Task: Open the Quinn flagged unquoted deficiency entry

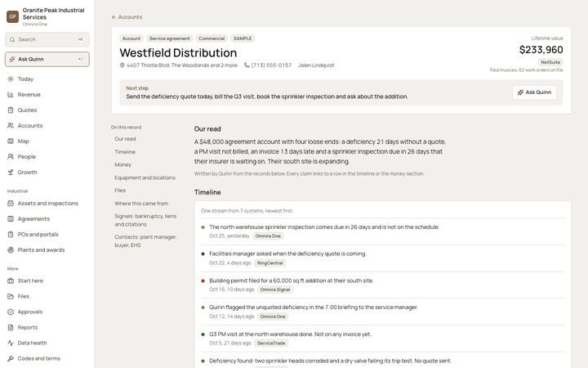Action: point(383,312)
